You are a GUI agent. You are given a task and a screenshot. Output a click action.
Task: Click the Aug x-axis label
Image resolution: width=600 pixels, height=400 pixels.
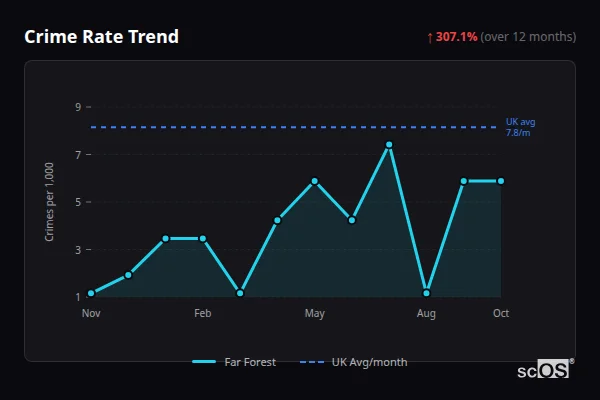(426, 313)
